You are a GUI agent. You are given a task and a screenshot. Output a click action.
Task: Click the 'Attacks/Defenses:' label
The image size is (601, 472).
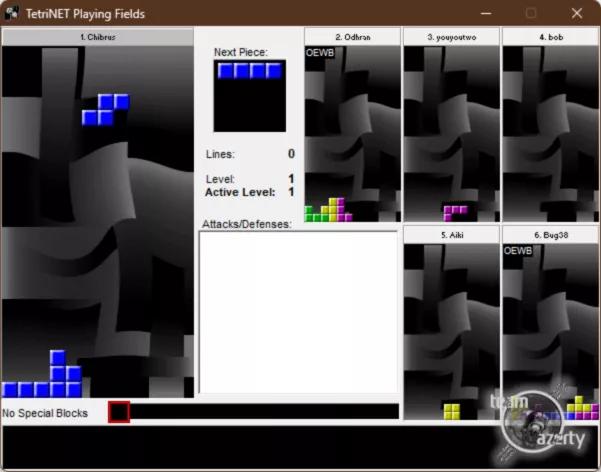pos(247,224)
